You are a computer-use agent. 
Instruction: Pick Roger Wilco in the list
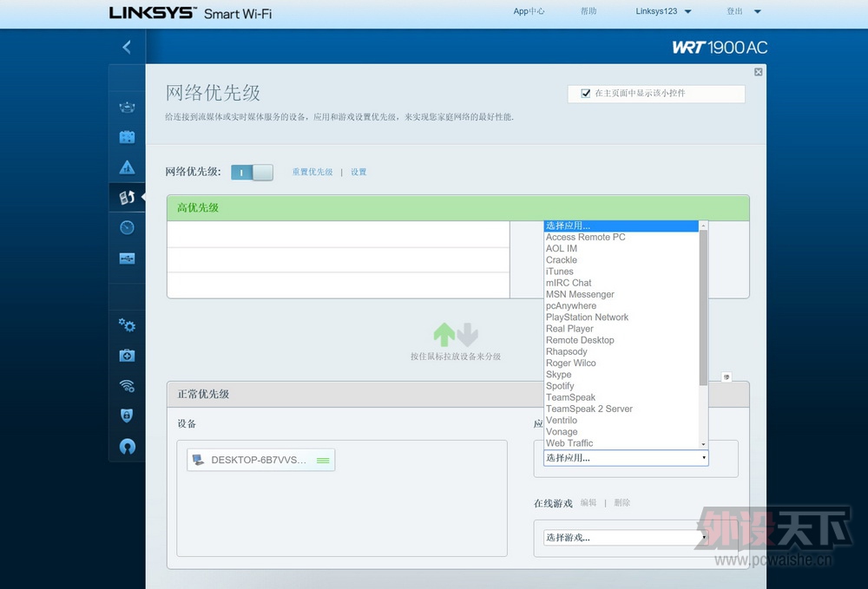(621, 363)
